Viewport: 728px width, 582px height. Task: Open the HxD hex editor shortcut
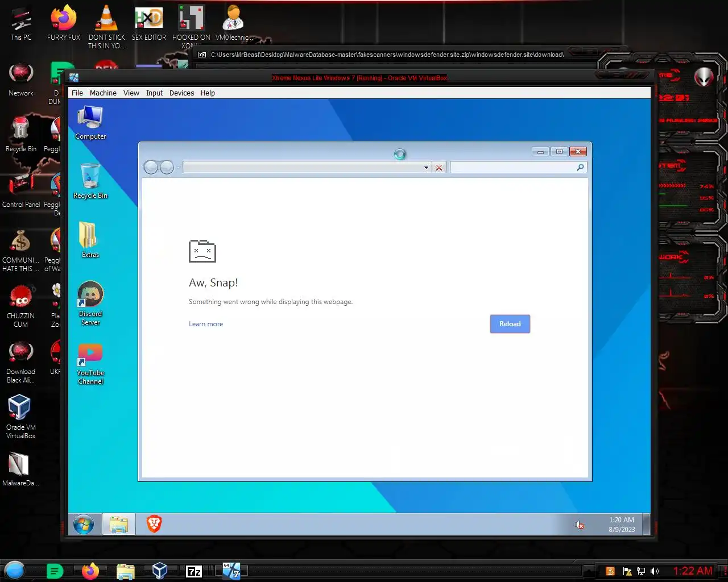pos(149,23)
